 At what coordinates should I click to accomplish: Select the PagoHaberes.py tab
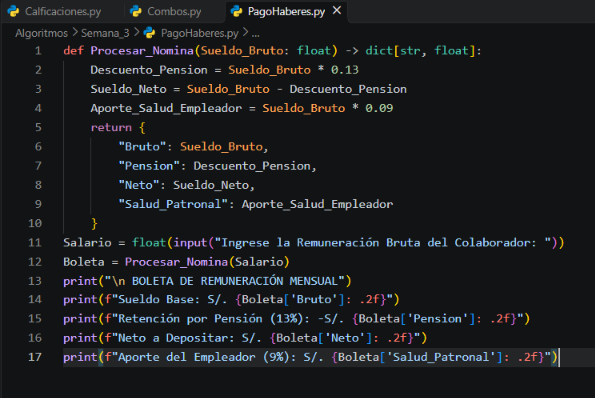286,11
